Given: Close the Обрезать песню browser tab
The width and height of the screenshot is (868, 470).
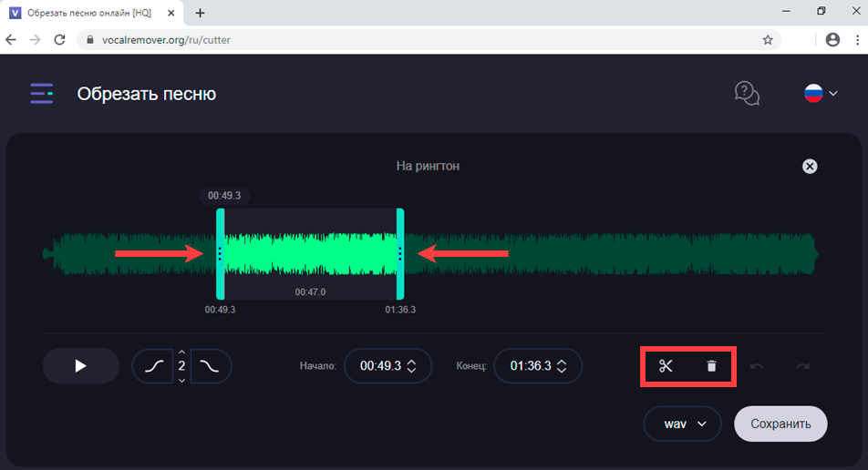Looking at the screenshot, I should (x=171, y=13).
